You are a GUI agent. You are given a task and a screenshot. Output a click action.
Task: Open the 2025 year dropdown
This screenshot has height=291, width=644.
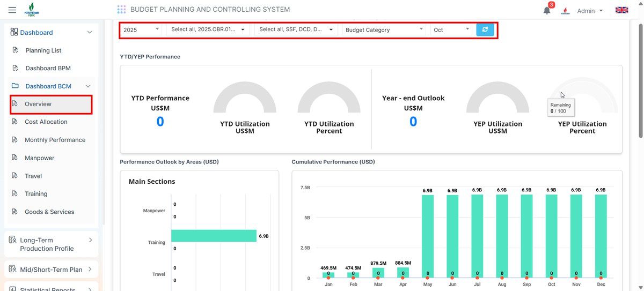pyautogui.click(x=141, y=30)
